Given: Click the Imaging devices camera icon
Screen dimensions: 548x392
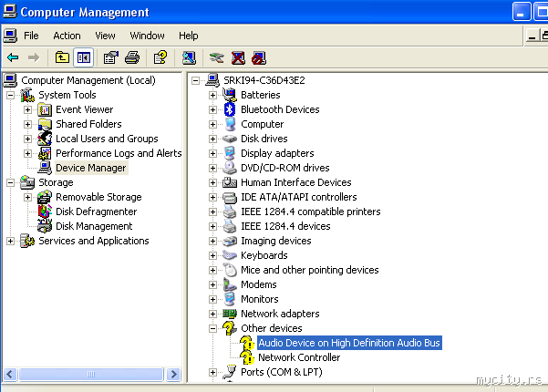Looking at the screenshot, I should (x=230, y=241).
